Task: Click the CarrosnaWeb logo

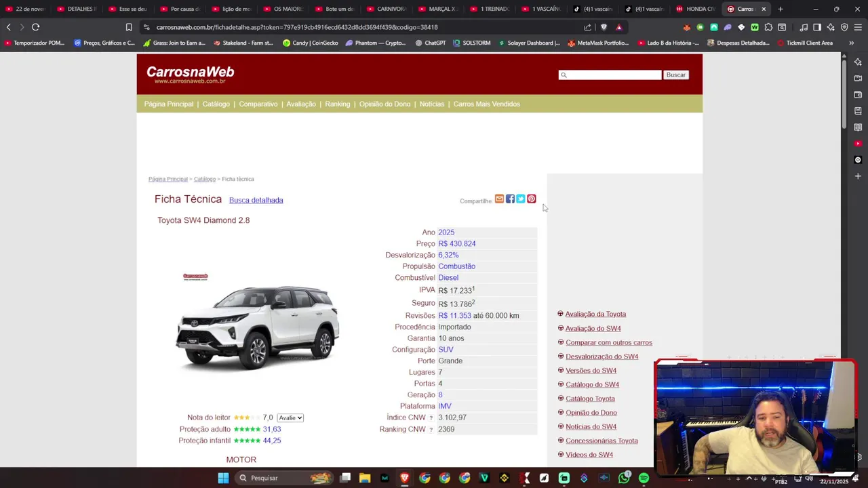Action: tap(191, 75)
